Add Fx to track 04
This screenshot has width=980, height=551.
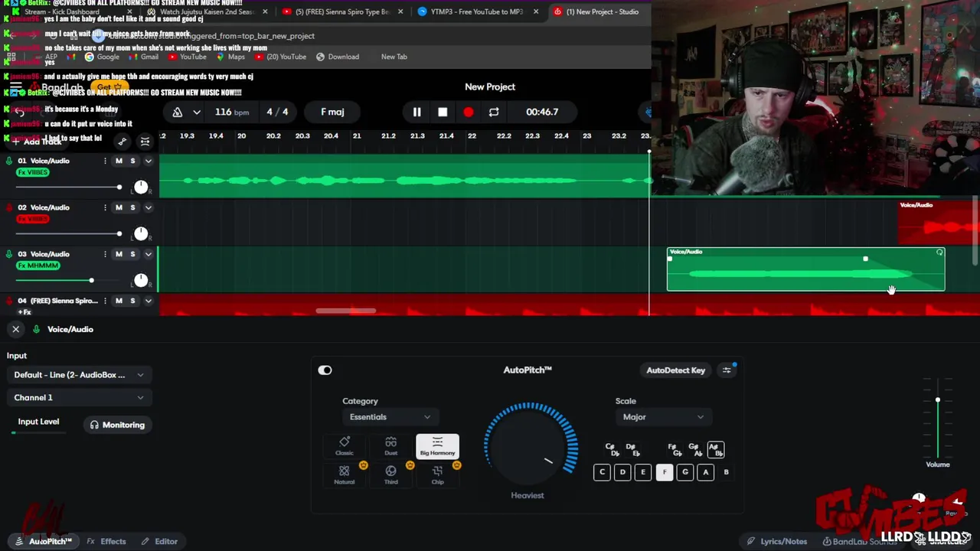(24, 312)
